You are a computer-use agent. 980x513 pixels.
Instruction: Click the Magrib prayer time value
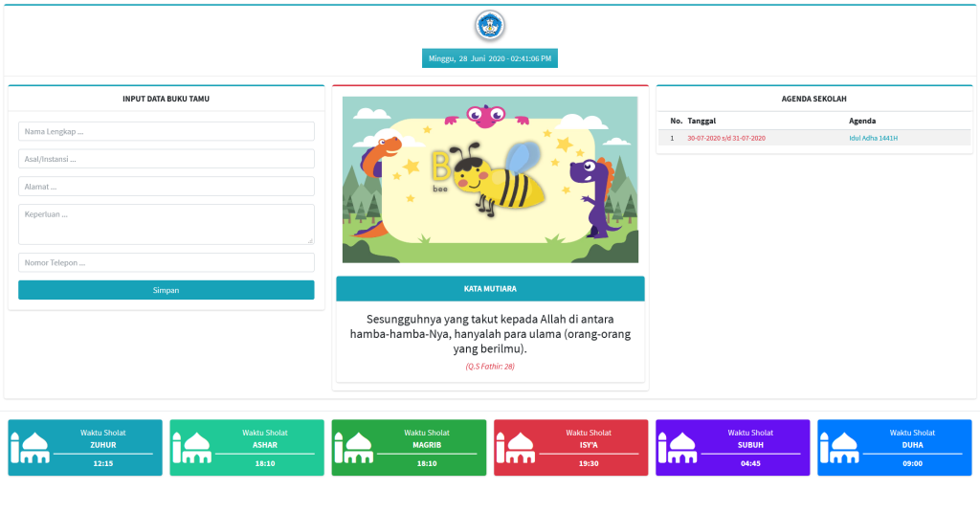pos(427,463)
